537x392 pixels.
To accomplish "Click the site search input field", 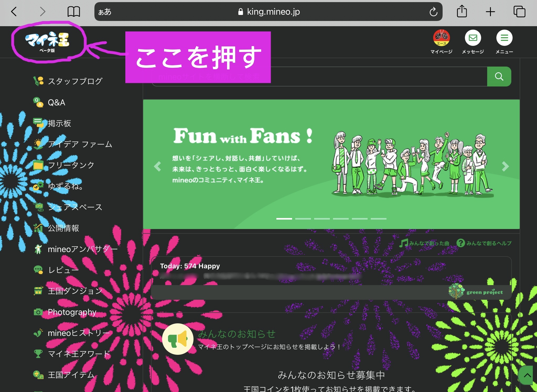I will [367, 77].
